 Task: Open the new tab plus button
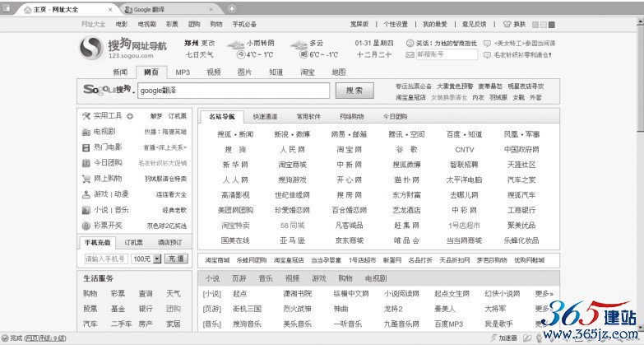[x=232, y=8]
